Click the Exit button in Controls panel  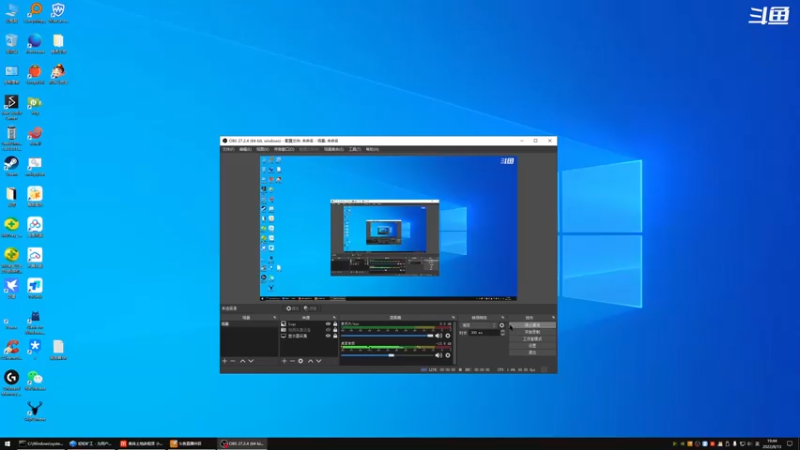pyautogui.click(x=532, y=352)
